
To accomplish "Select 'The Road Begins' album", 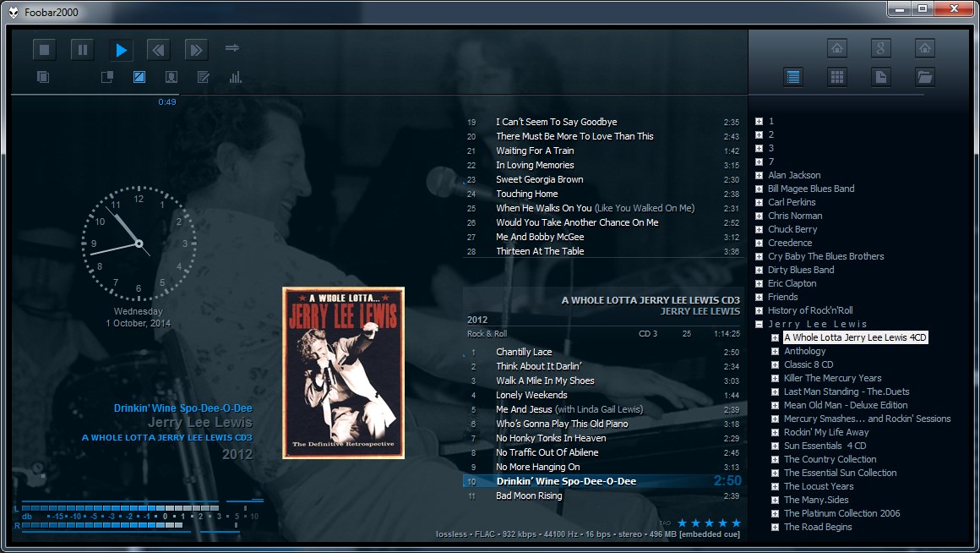I will click(x=818, y=527).
